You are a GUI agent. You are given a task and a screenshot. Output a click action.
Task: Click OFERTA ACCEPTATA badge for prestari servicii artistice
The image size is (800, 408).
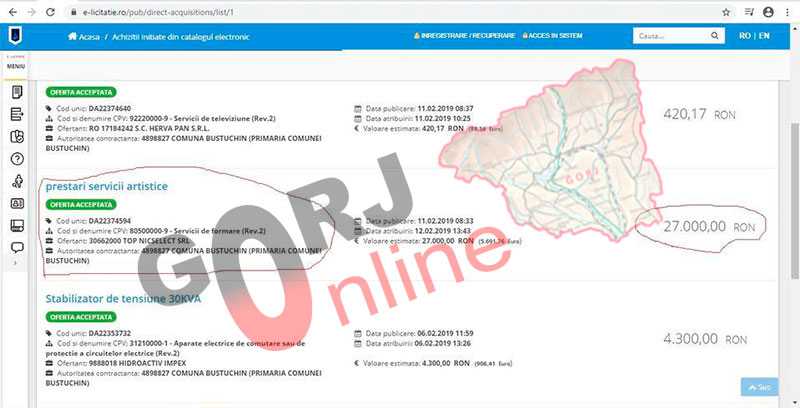[81, 205]
